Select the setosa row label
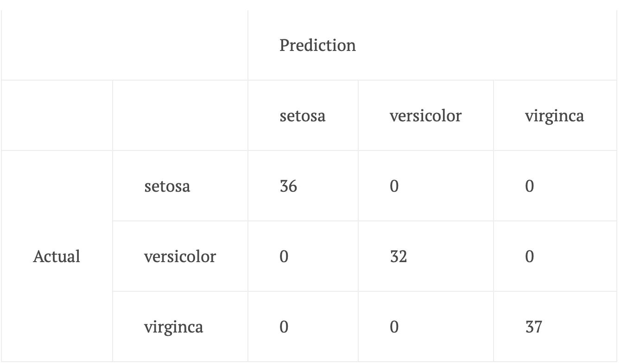 167,186
